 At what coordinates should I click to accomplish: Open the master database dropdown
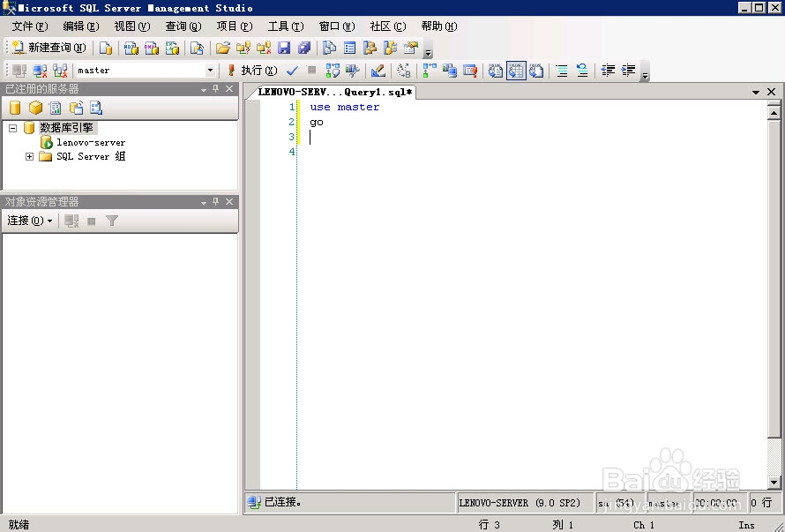coord(210,71)
